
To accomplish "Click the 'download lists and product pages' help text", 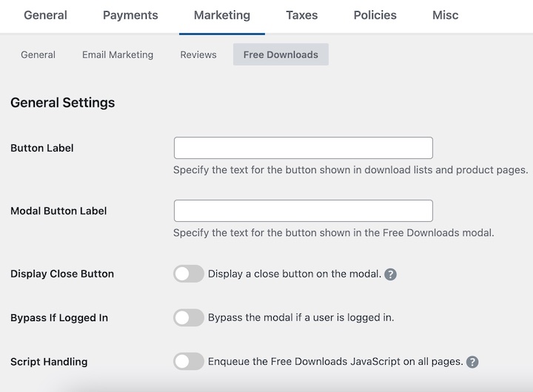I will (x=351, y=170).
